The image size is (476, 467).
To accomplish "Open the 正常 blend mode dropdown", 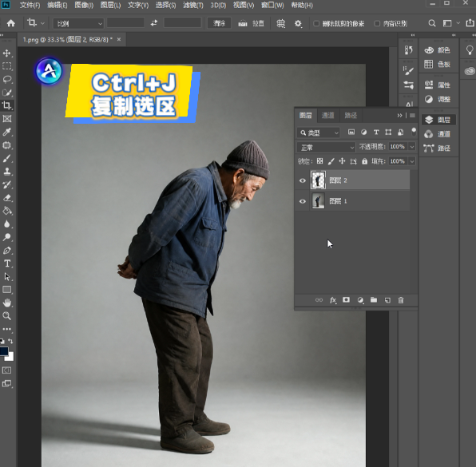I will [326, 148].
